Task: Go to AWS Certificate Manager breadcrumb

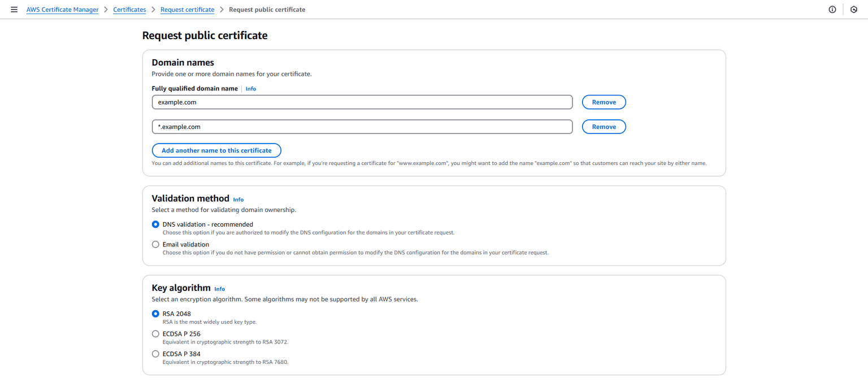Action: (x=62, y=10)
